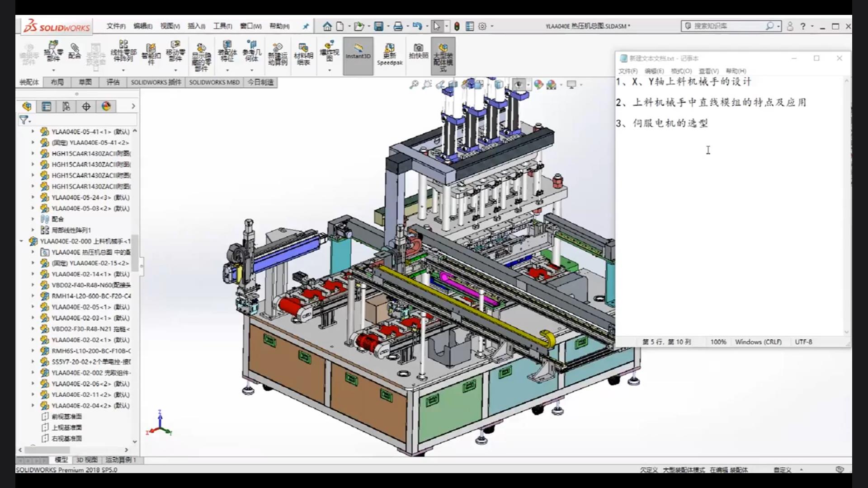The image size is (868, 488).
Task: Open Linear Component Pattern (线性零部件阵列) tool
Action: point(123,51)
